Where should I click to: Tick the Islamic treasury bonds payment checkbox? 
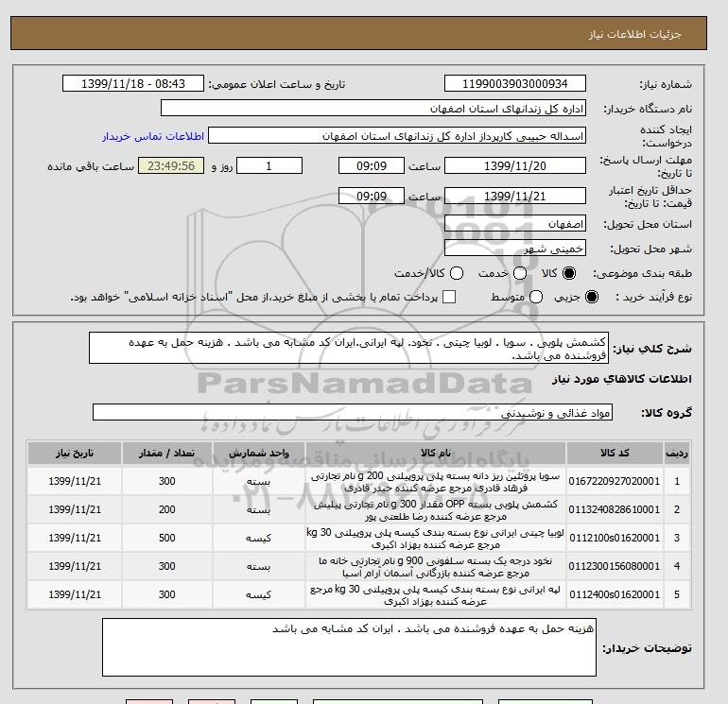449,297
